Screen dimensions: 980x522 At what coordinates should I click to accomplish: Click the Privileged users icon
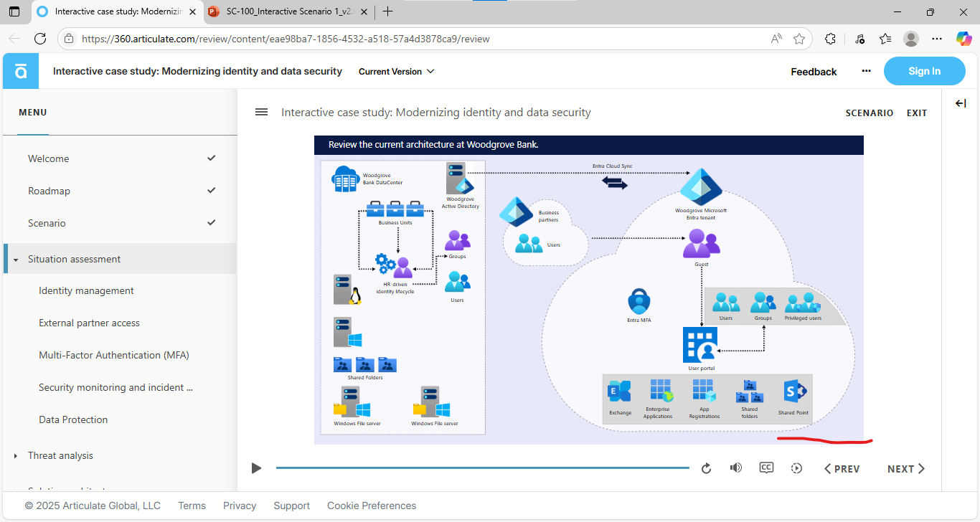pos(803,303)
